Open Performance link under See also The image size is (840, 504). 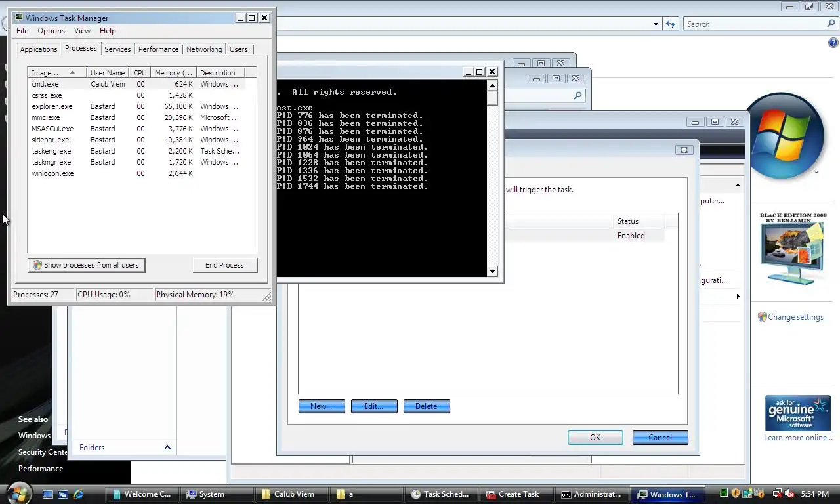click(x=41, y=469)
